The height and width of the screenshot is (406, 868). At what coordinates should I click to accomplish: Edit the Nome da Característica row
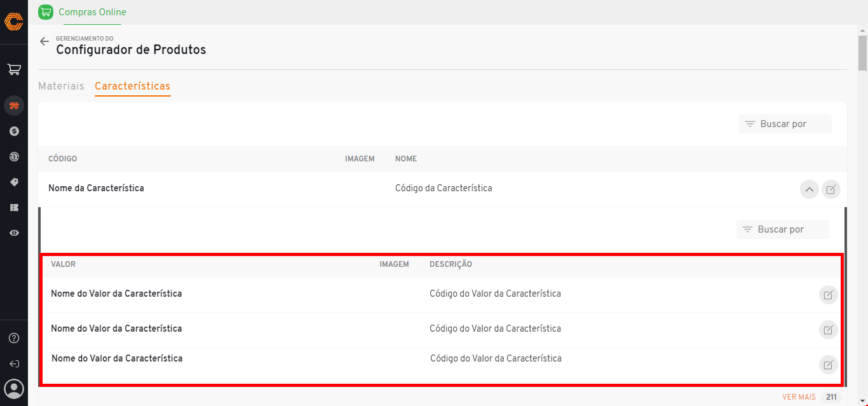point(831,189)
